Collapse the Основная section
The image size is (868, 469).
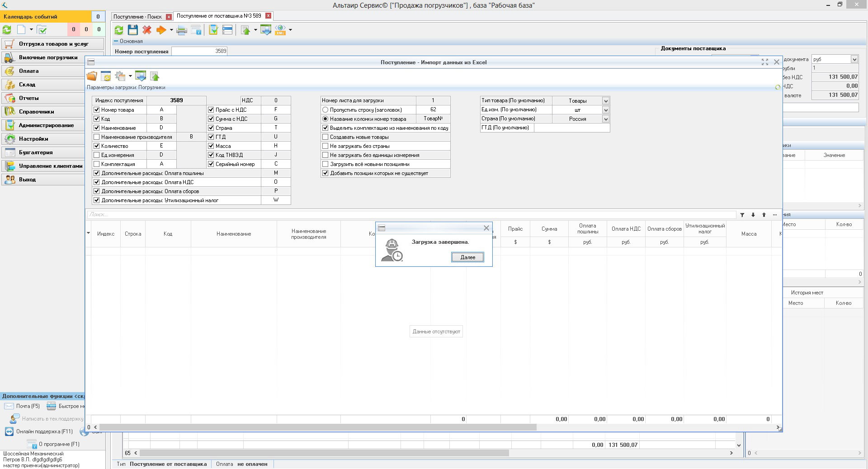tap(116, 41)
